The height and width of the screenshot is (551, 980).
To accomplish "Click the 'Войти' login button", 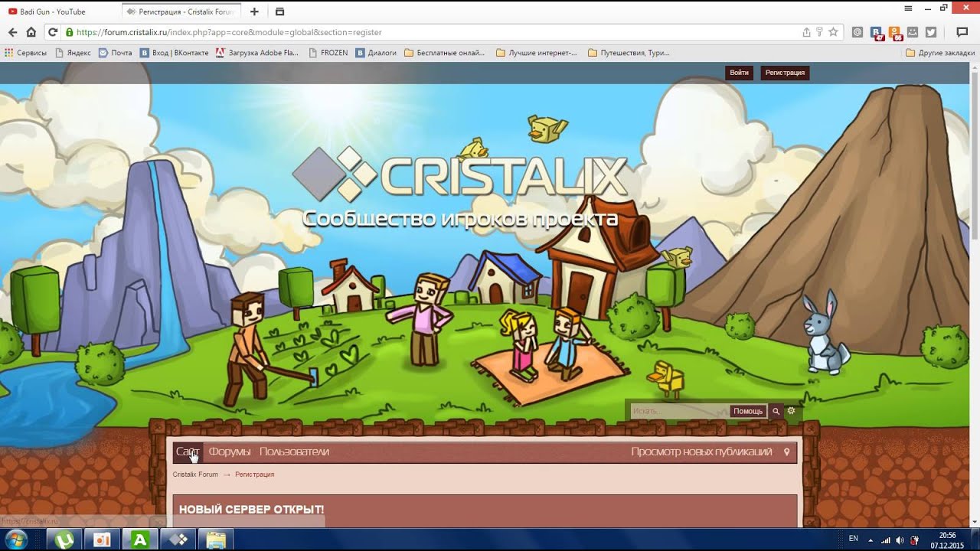I will point(739,73).
